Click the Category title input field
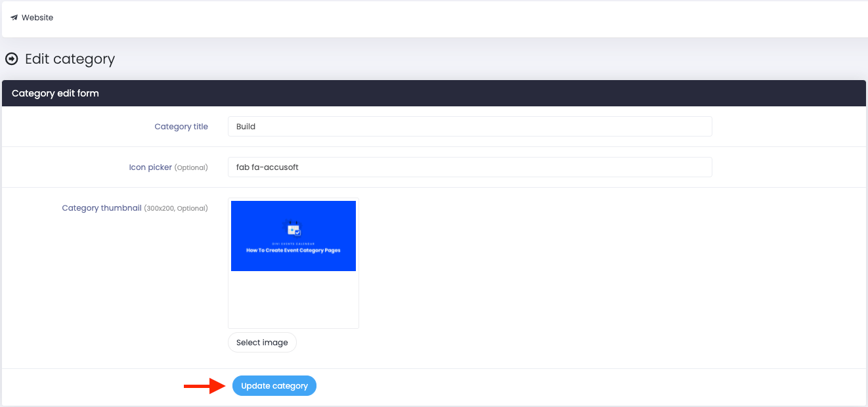Screen dimensions: 868x407 470,127
